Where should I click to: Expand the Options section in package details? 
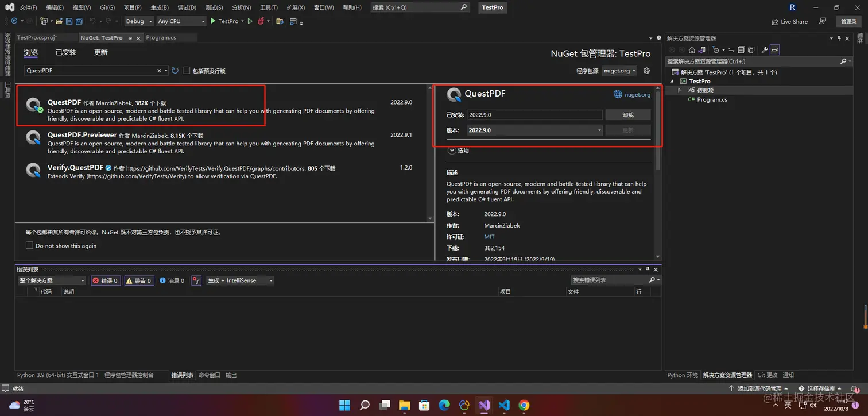click(x=452, y=150)
